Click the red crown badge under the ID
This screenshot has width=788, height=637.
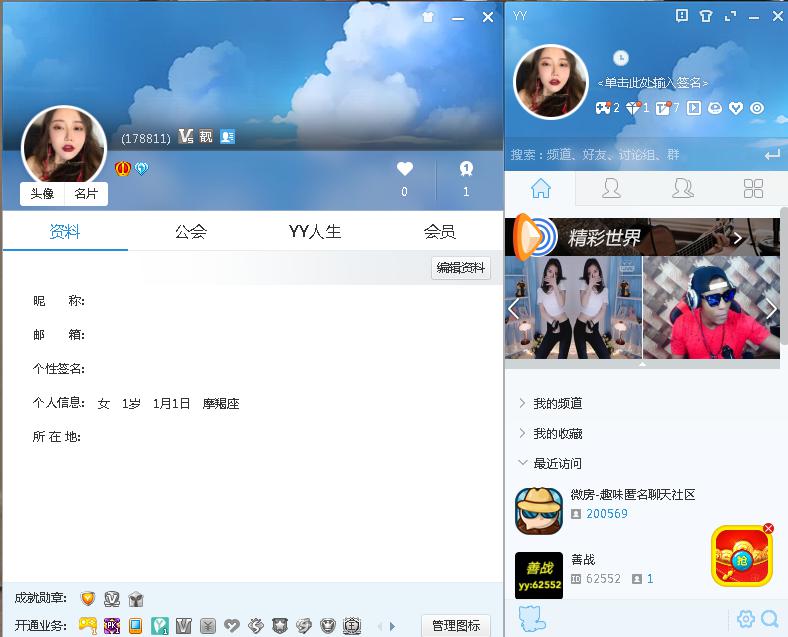(123, 168)
